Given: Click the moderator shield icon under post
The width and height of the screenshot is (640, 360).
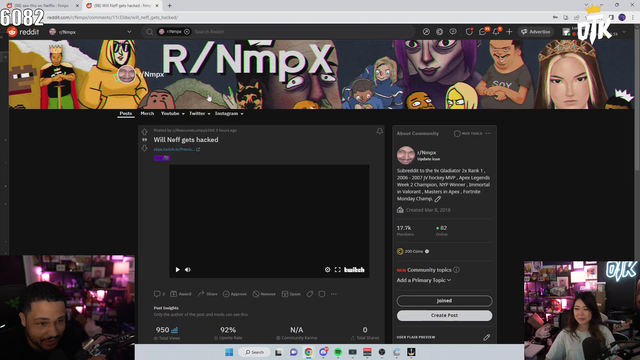Looking at the screenshot, I should click(322, 294).
